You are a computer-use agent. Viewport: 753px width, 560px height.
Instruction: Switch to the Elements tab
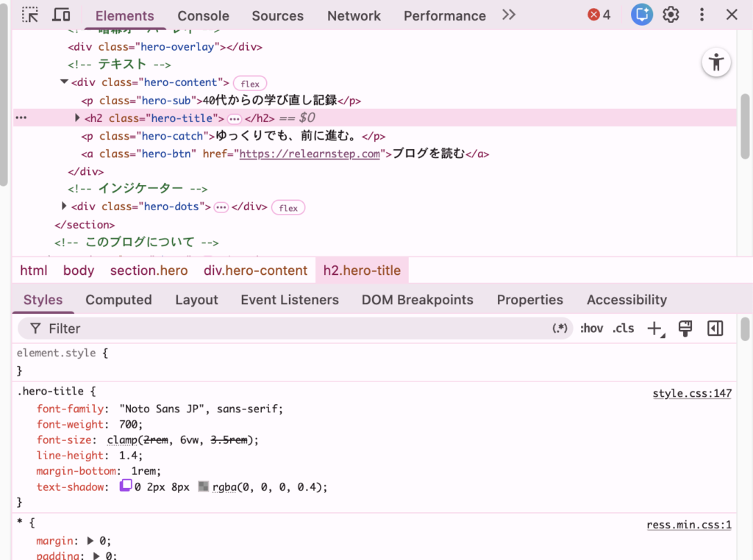tap(124, 16)
